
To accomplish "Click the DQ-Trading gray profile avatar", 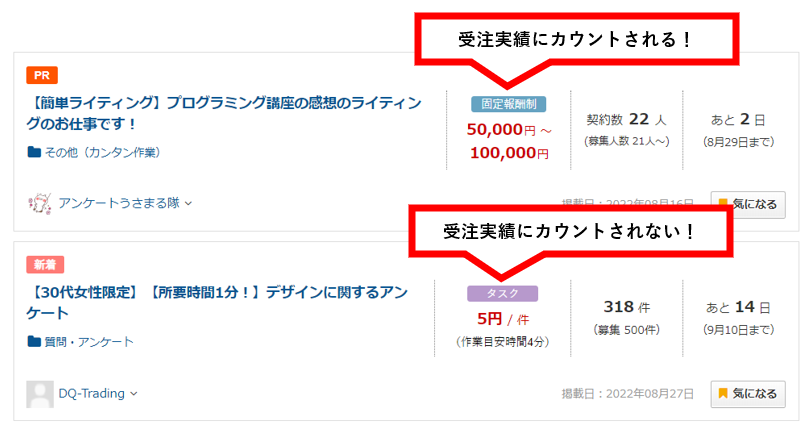I will pyautogui.click(x=40, y=394).
